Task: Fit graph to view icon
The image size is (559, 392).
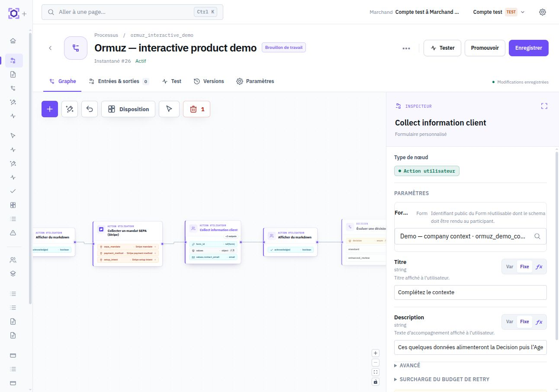Action: (x=376, y=372)
